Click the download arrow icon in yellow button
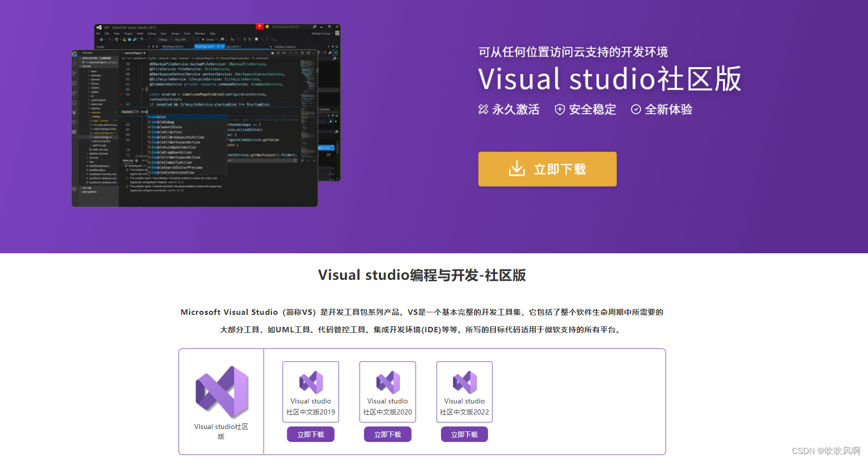Viewport: 868px width, 460px height. [517, 169]
